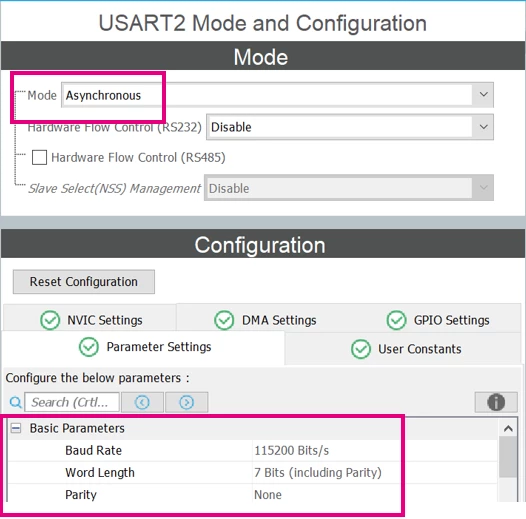Screen dimensions: 526x519
Task: Select the Baud Rate value 115200 Bits/s
Action: click(292, 450)
